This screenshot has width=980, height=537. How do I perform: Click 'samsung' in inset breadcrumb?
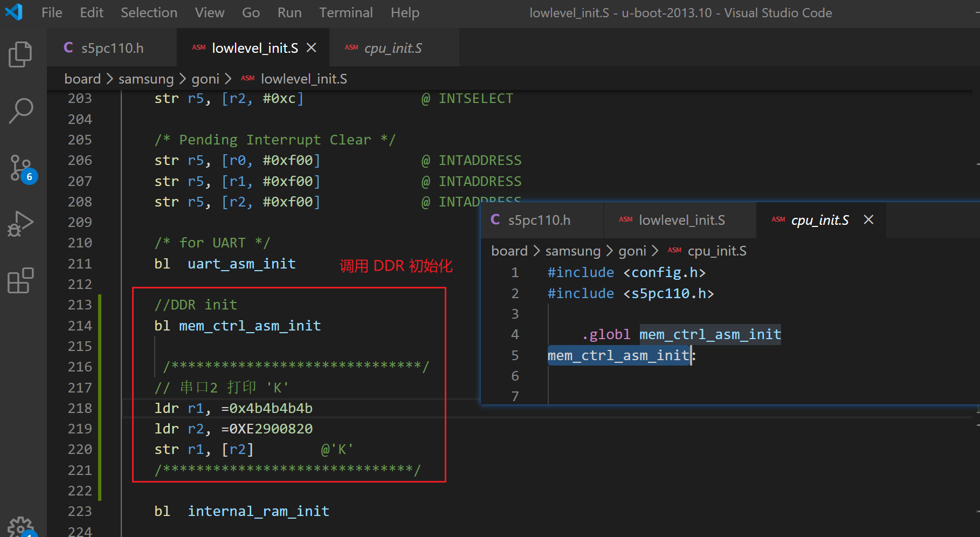[x=573, y=251]
